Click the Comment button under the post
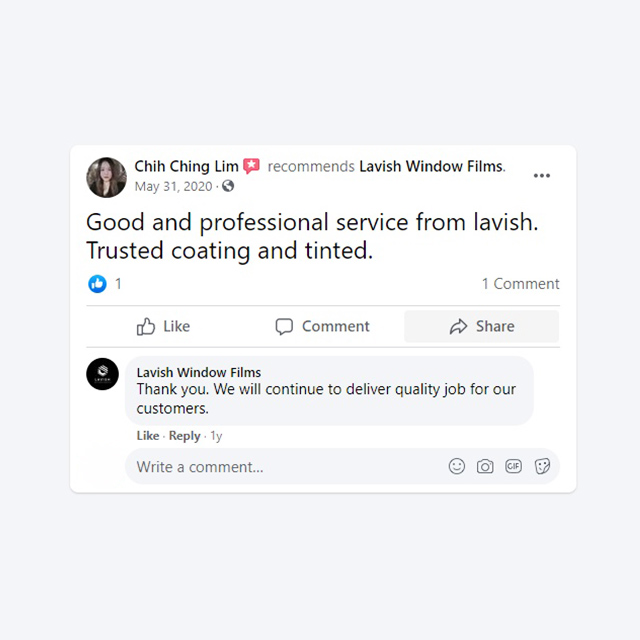 tap(322, 327)
